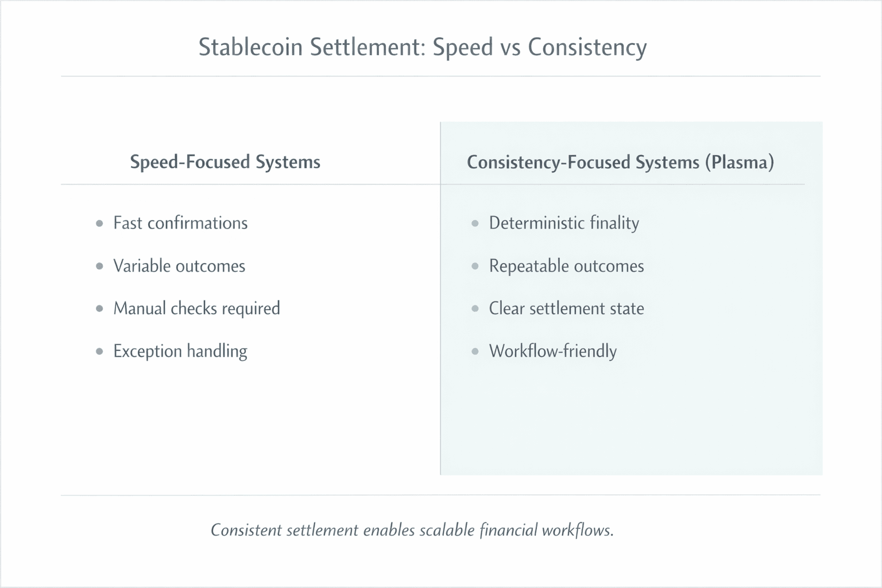
Task: Click the bullet dot beside 'Workflow-friendly'
Action: tap(475, 351)
